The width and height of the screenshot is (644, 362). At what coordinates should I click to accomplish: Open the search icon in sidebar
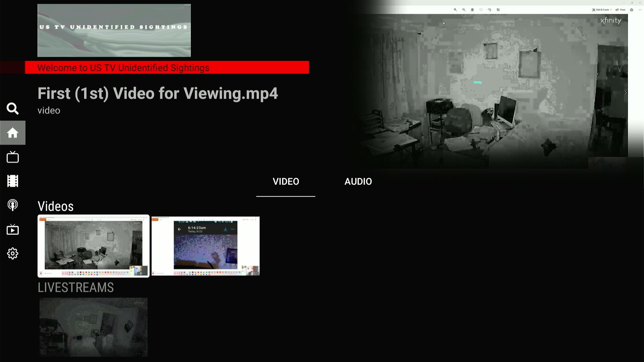pos(13,109)
